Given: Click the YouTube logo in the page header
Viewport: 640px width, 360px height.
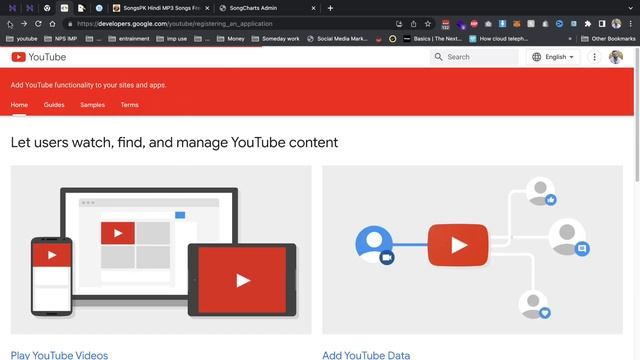Looking at the screenshot, I should (x=39, y=57).
